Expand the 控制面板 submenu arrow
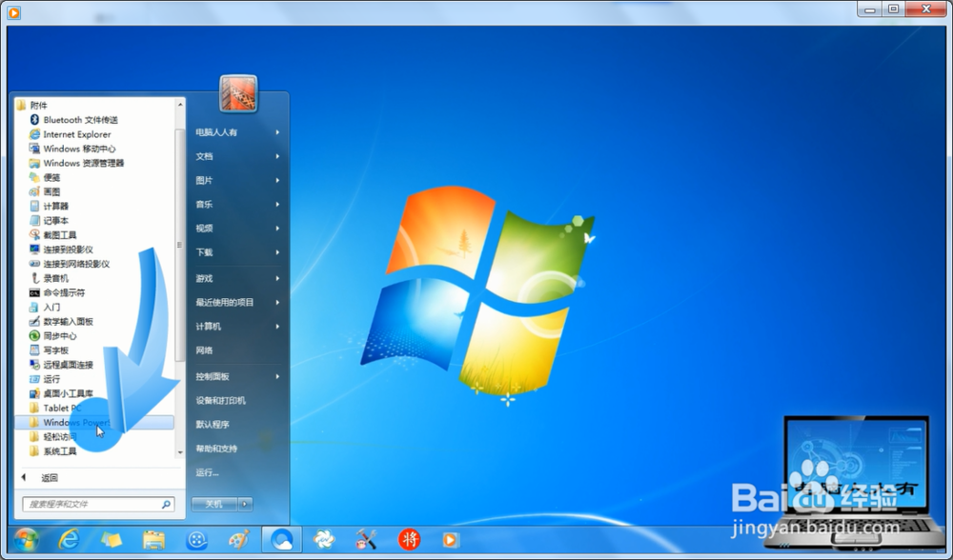 [277, 376]
